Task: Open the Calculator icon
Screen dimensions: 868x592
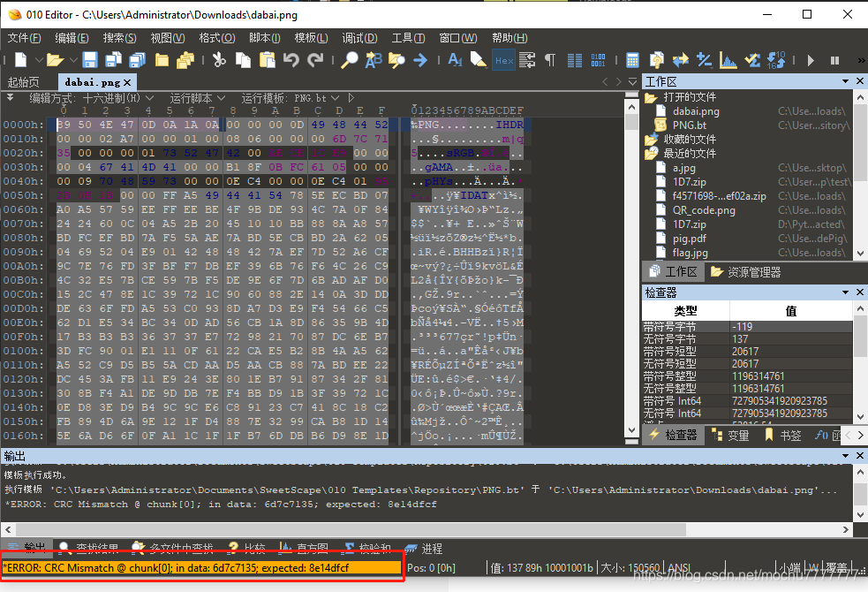Action: click(632, 60)
